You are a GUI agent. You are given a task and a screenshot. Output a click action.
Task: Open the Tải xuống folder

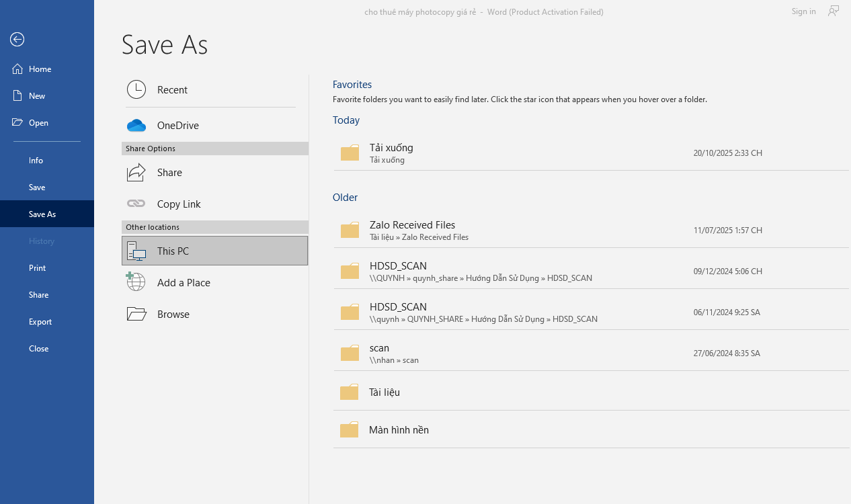click(391, 153)
